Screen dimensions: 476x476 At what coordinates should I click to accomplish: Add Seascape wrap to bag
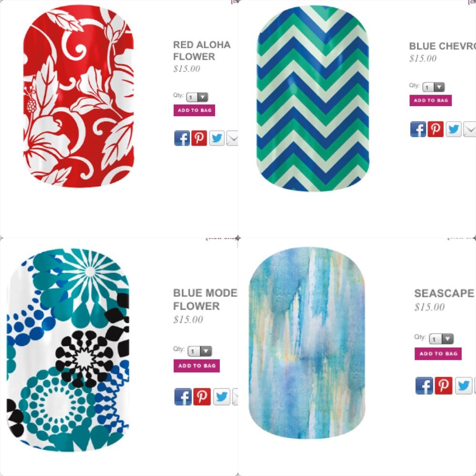coord(438,354)
